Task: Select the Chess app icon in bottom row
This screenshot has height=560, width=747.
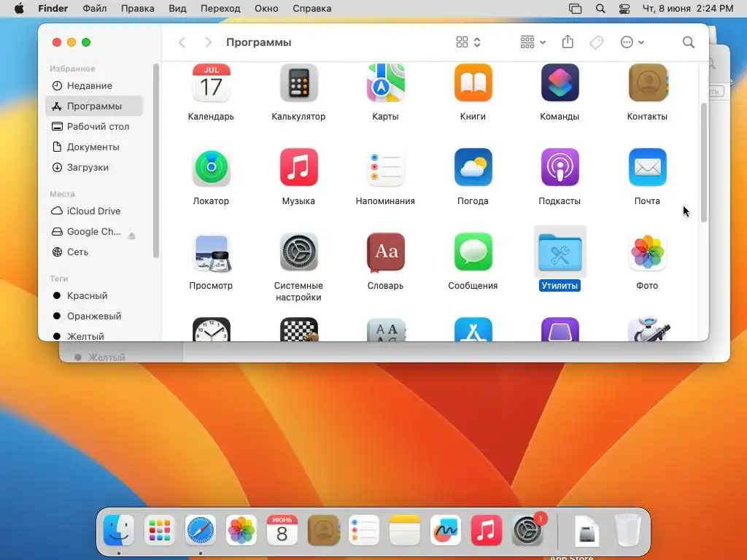Action: (298, 330)
